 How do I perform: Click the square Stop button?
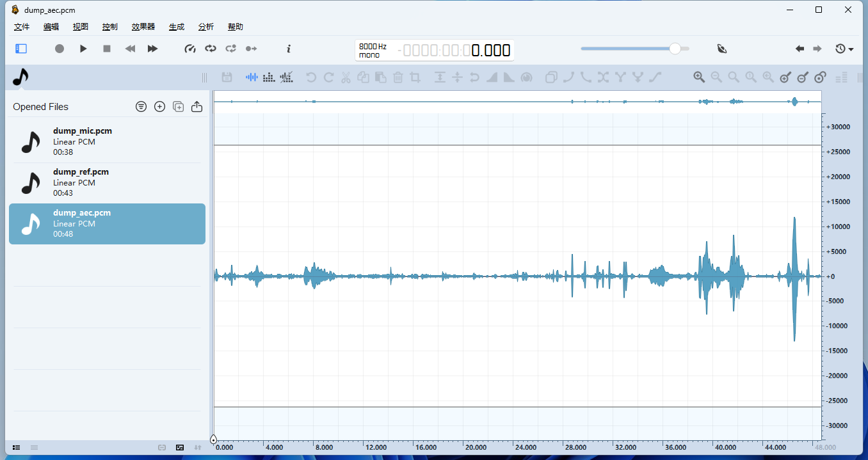107,49
